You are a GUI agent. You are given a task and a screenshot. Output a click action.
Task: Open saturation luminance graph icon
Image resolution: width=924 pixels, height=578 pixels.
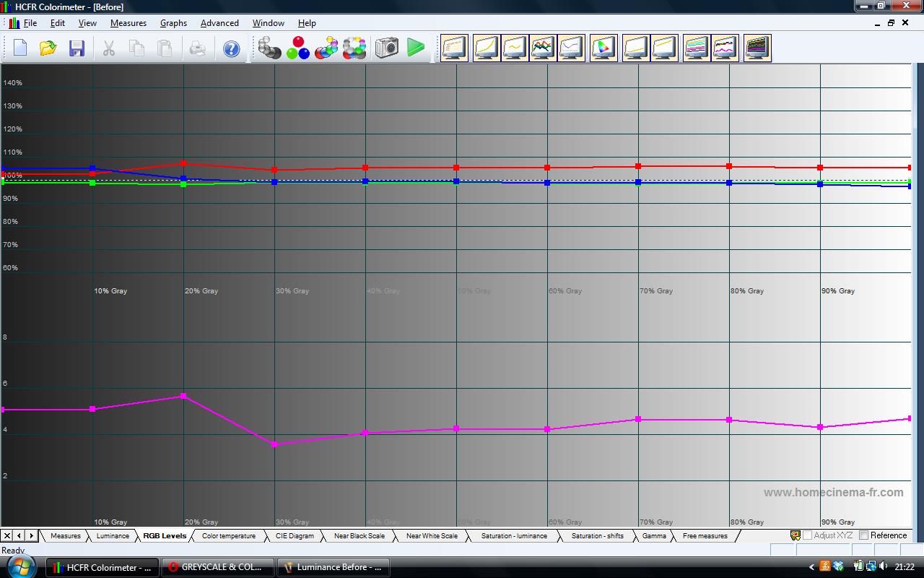tap(697, 48)
